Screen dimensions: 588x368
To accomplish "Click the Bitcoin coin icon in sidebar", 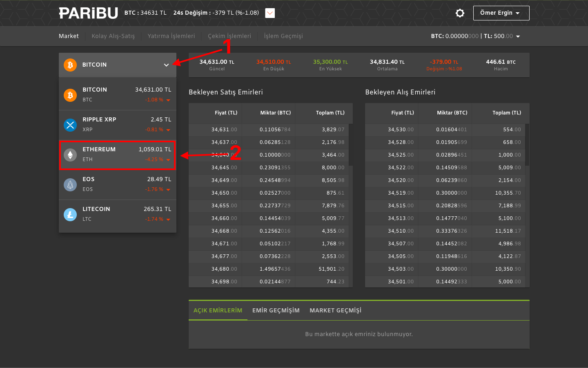I will (x=70, y=94).
